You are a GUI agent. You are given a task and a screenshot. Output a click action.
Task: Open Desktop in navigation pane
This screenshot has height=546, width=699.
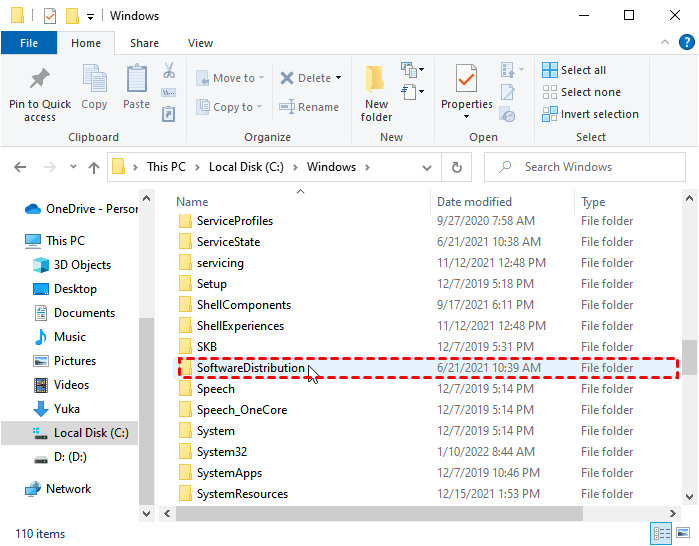65,289
